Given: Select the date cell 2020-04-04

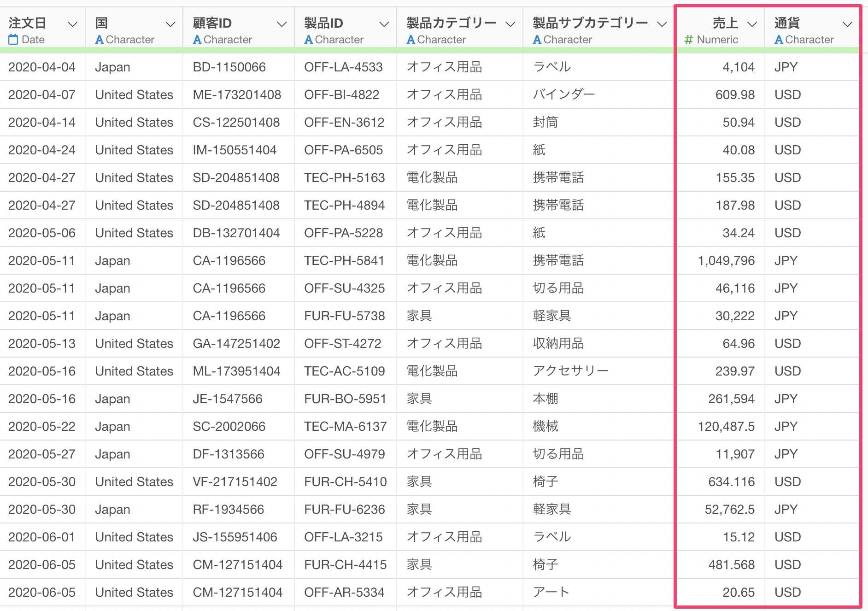Looking at the screenshot, I should click(41, 67).
